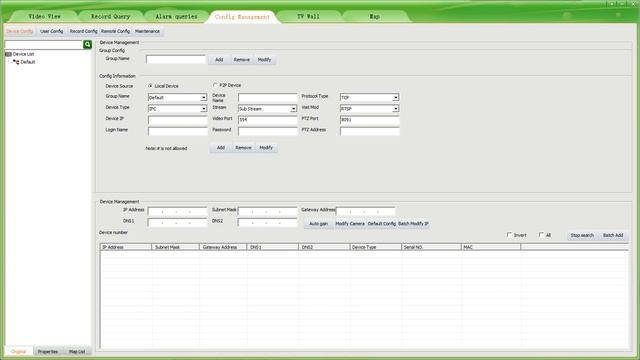Screen dimensions: 640x360
Task: Click Add button under Config Information
Action: pyautogui.click(x=221, y=147)
